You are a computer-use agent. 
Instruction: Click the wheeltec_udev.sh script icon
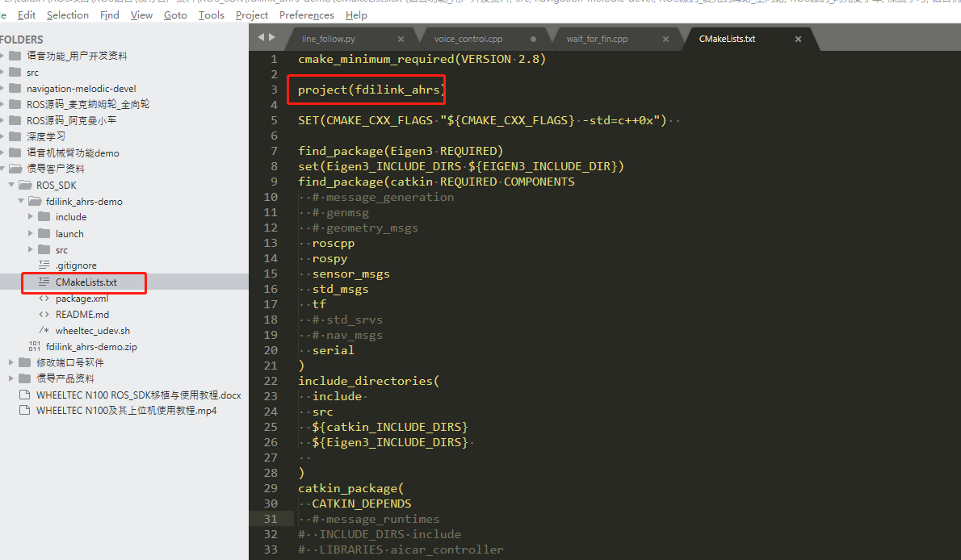pyautogui.click(x=44, y=330)
